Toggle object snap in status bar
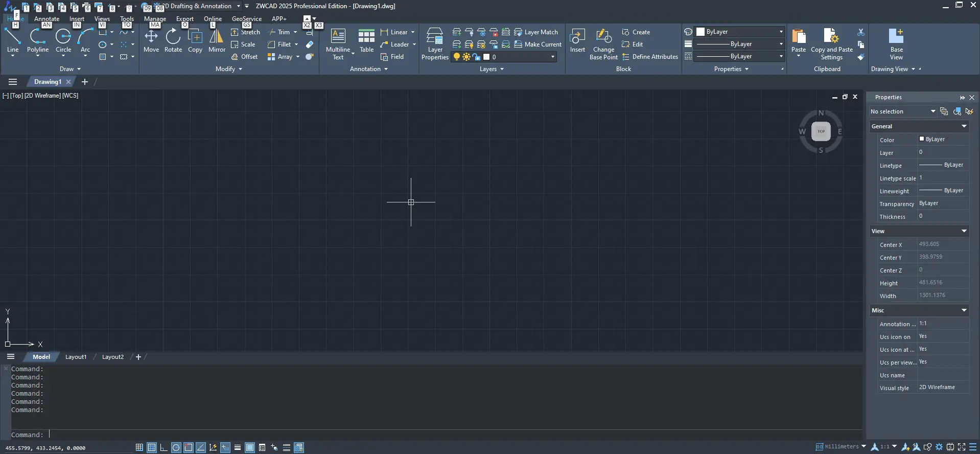The width and height of the screenshot is (980, 454). click(189, 447)
